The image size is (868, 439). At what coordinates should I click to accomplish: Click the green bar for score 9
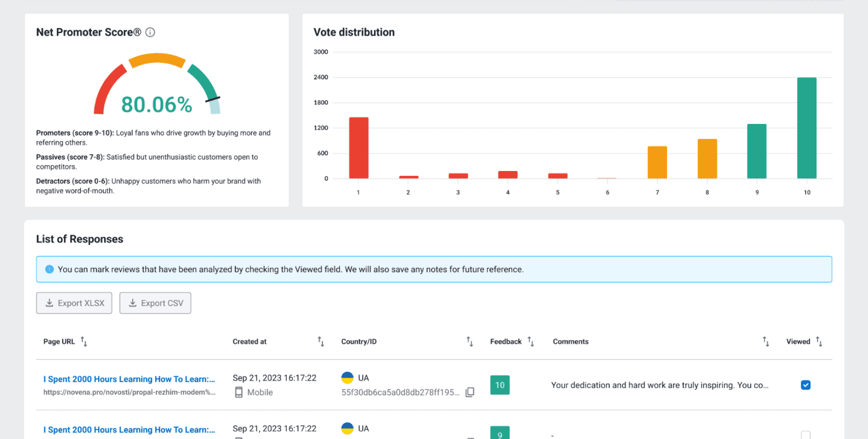[x=756, y=151]
